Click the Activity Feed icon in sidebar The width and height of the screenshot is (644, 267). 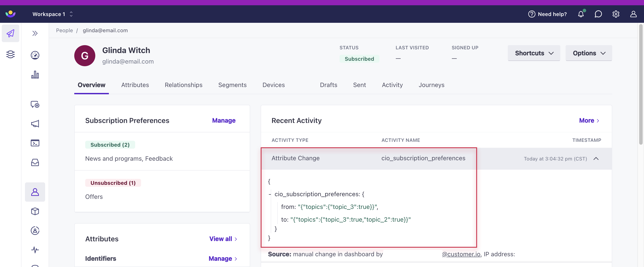(x=35, y=250)
